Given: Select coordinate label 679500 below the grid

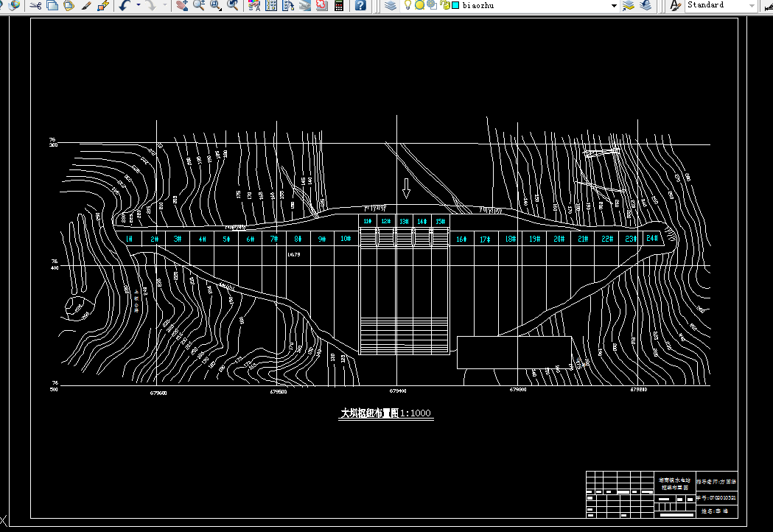Looking at the screenshot, I should coord(278,391).
